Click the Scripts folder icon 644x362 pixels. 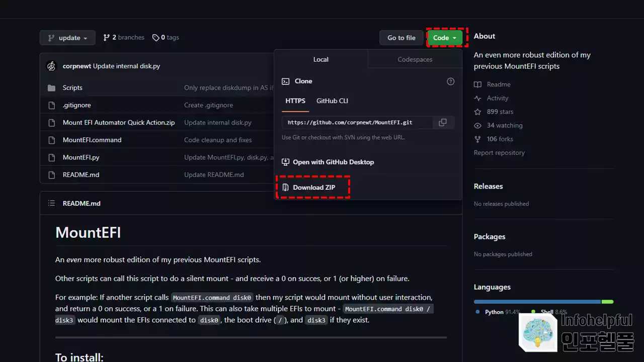[x=51, y=88]
